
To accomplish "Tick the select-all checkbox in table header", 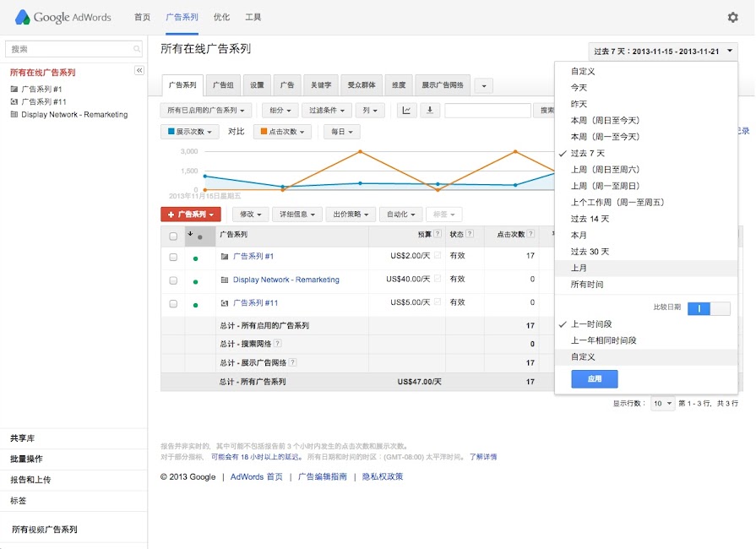I will (173, 236).
